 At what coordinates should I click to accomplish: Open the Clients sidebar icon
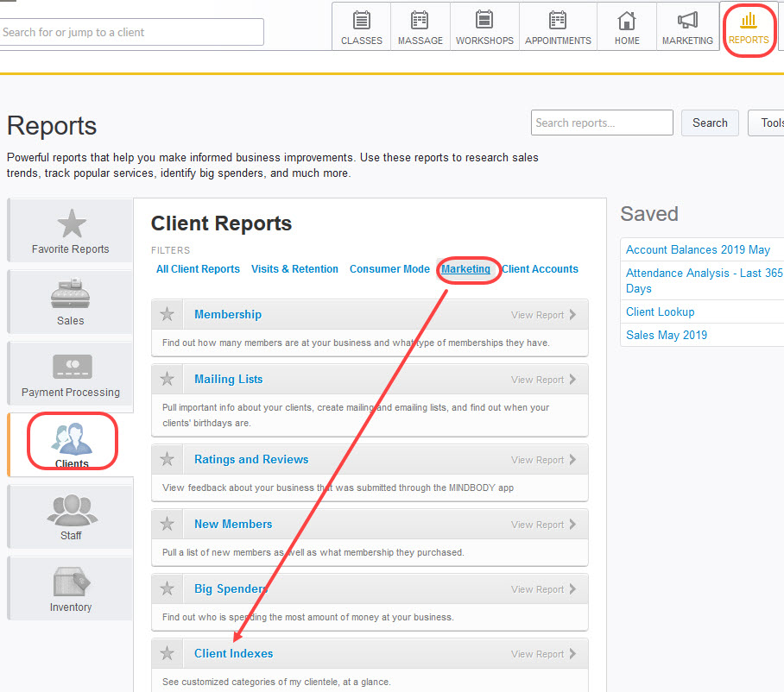click(71, 444)
